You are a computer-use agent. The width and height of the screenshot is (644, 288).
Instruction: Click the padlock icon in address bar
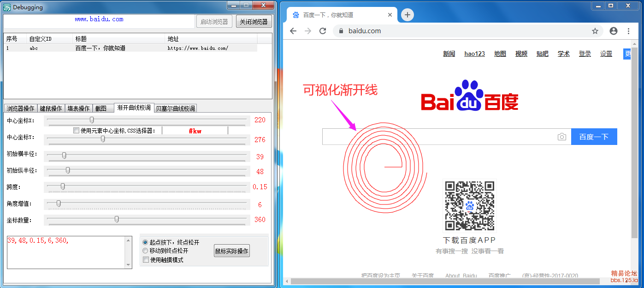(342, 31)
